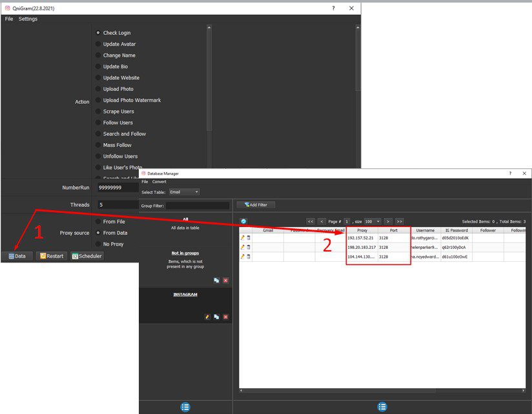Copy the INSTAGRAM group icon
The height and width of the screenshot is (414, 532).
[216, 317]
